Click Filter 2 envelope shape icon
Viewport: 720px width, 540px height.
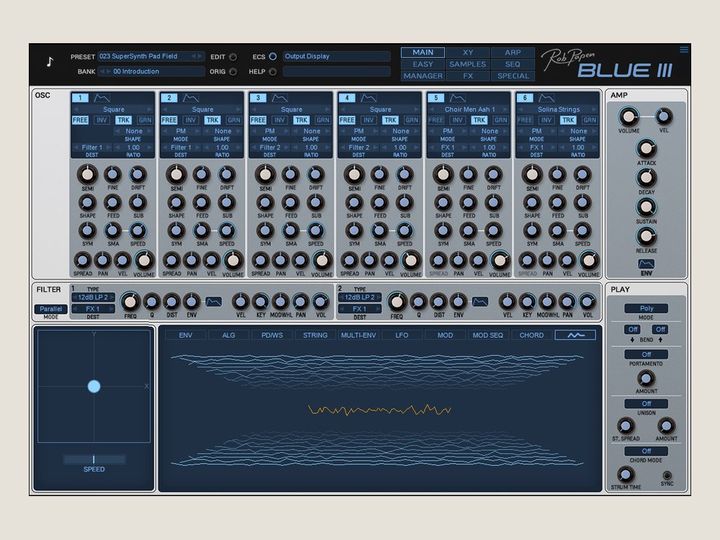tap(480, 302)
